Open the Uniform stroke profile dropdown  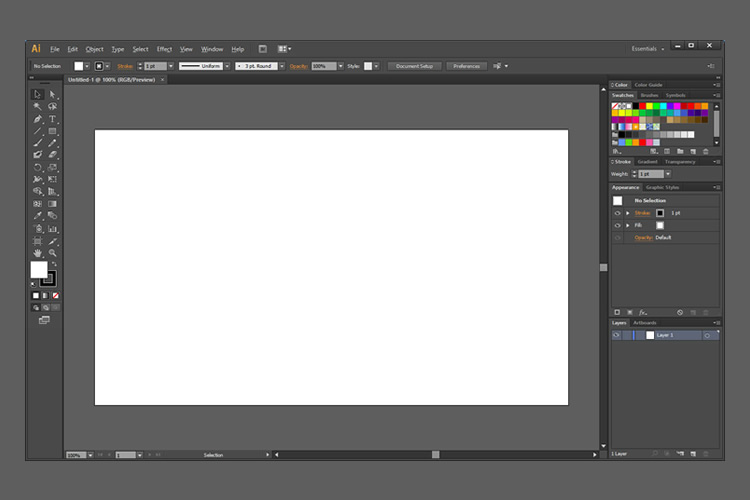tap(227, 66)
